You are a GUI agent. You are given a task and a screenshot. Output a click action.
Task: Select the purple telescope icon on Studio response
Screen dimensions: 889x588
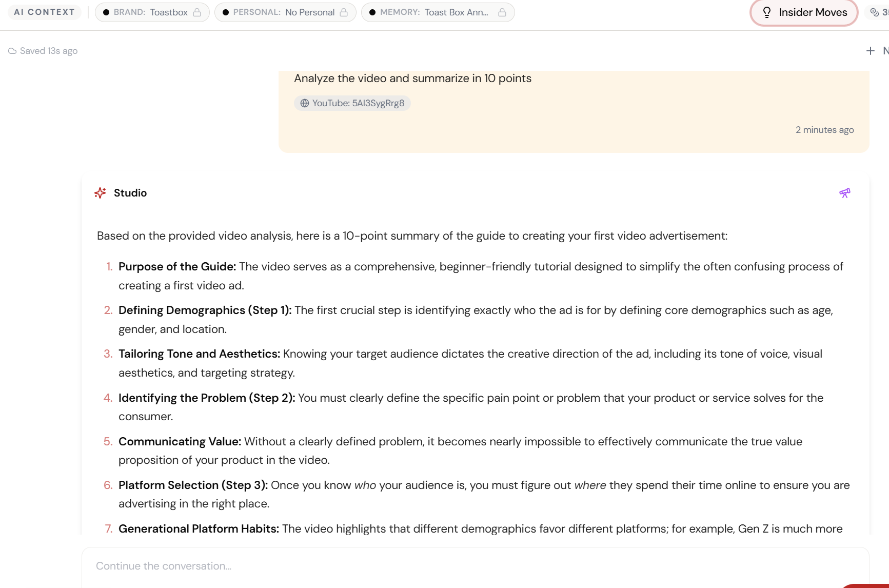[x=845, y=193]
